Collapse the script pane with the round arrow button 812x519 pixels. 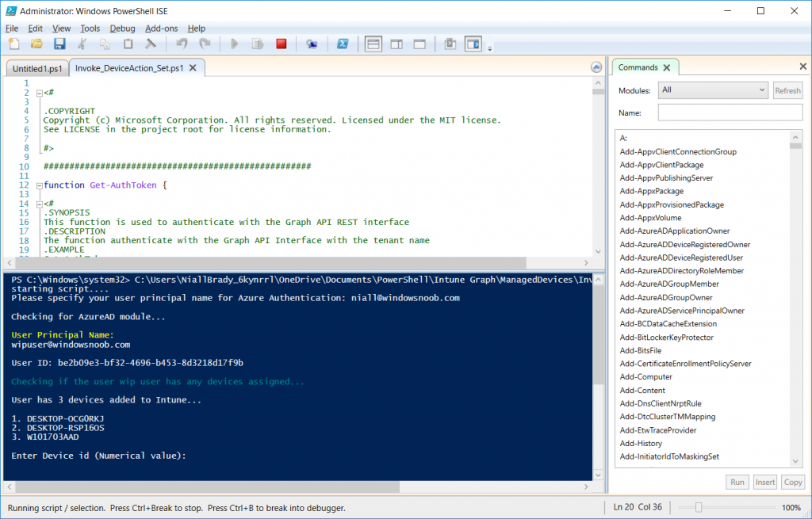point(596,67)
